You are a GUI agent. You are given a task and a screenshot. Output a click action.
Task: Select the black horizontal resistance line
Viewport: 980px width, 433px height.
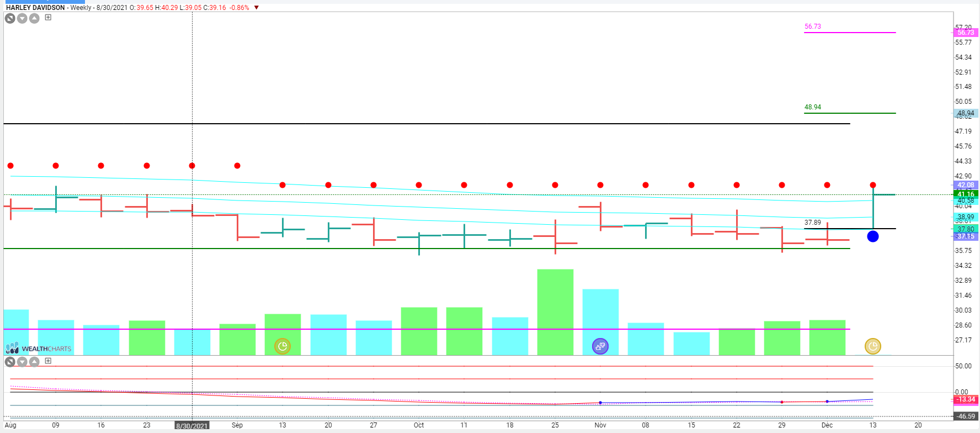(x=427, y=124)
